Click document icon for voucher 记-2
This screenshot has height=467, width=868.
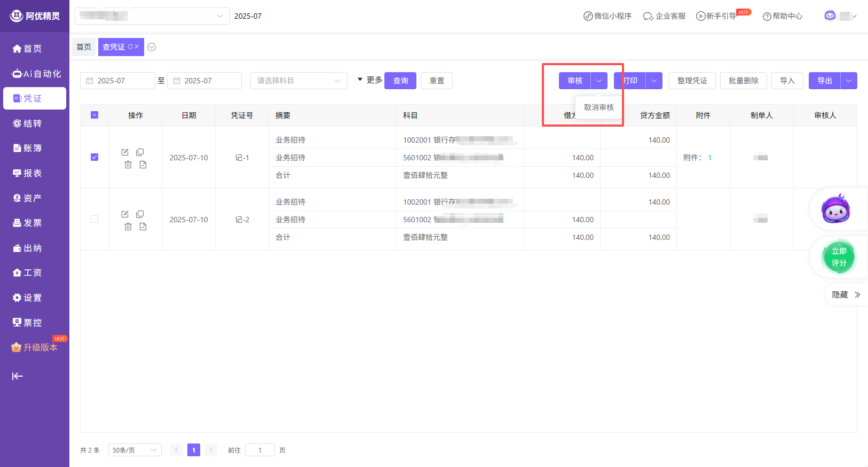click(x=143, y=227)
